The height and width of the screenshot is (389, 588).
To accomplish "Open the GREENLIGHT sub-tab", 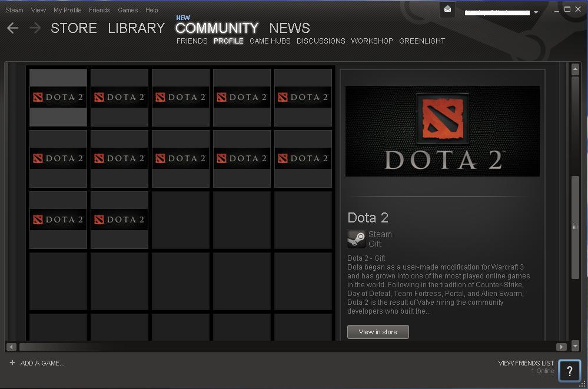I will 422,41.
